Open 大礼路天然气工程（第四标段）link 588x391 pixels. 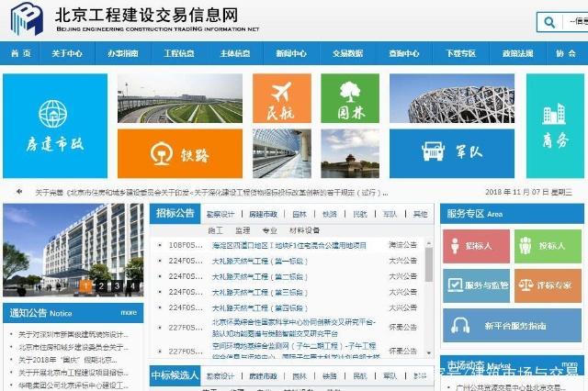260,308
